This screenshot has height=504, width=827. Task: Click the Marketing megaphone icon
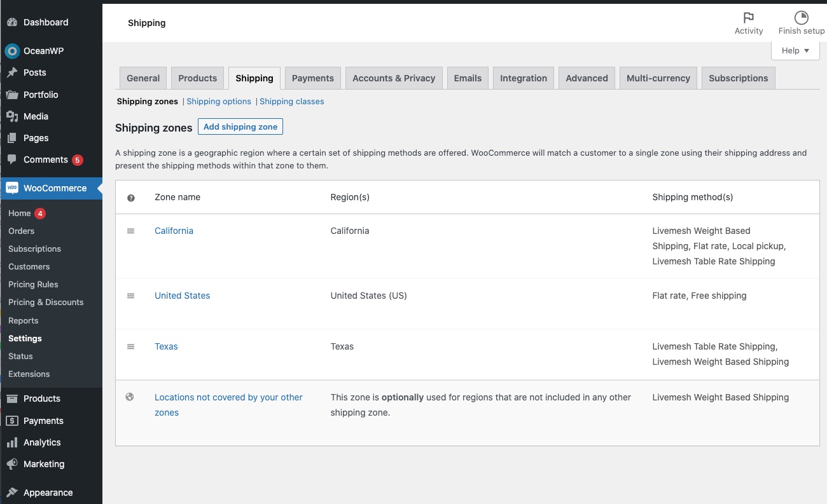(12, 464)
